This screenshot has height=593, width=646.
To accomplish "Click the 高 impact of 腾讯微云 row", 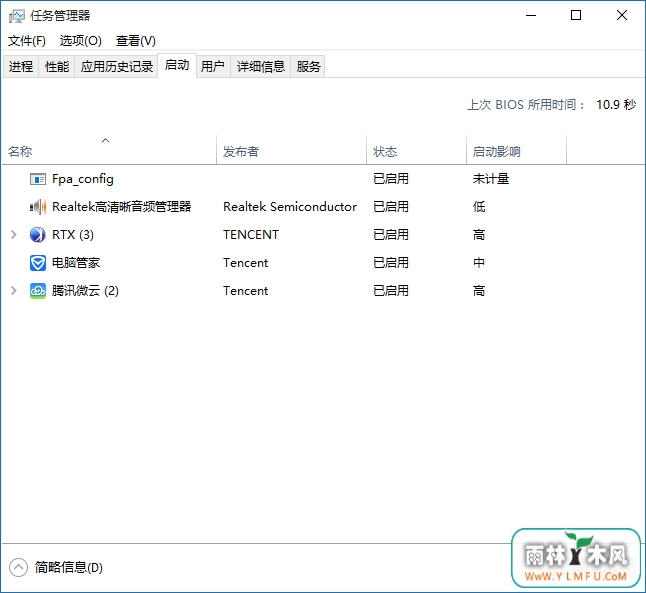I will (479, 291).
